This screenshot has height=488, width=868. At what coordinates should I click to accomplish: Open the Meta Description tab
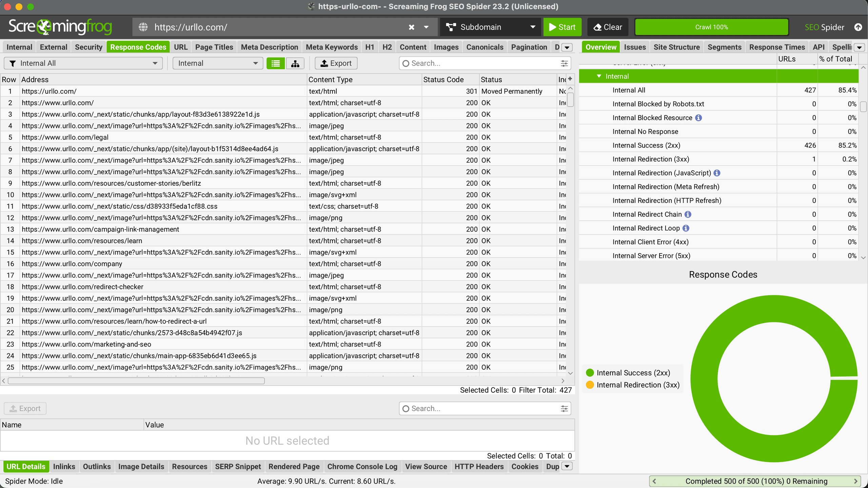point(269,47)
